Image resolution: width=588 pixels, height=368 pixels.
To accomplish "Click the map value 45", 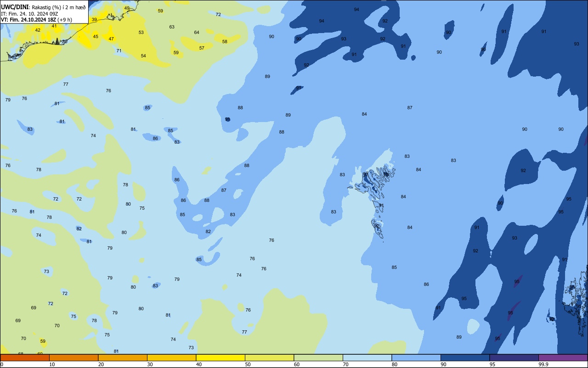I will [x=96, y=37].
